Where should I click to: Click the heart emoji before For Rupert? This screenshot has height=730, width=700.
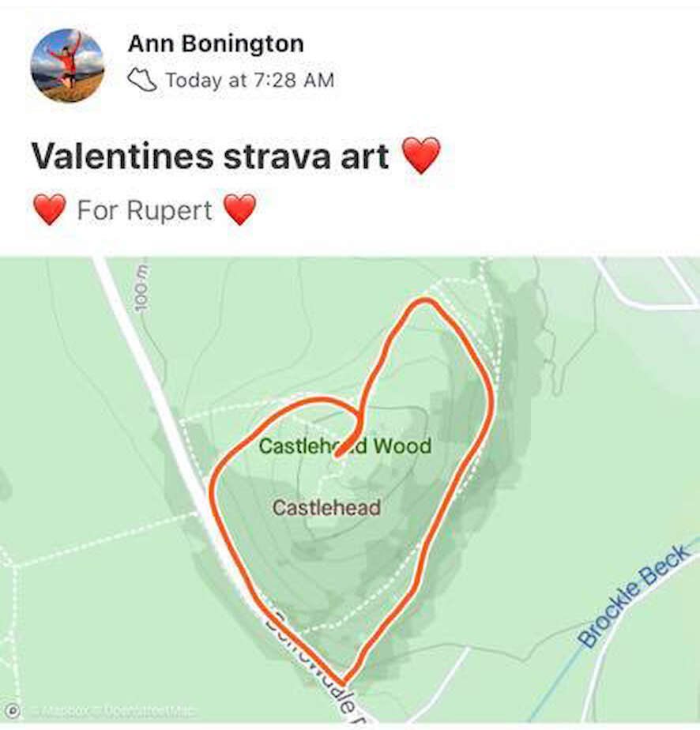[50, 209]
